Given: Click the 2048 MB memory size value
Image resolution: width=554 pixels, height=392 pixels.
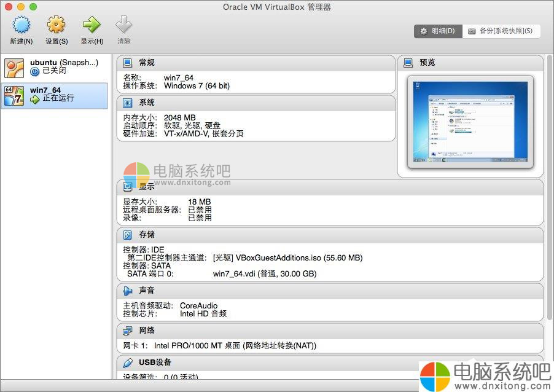Looking at the screenshot, I should [179, 118].
